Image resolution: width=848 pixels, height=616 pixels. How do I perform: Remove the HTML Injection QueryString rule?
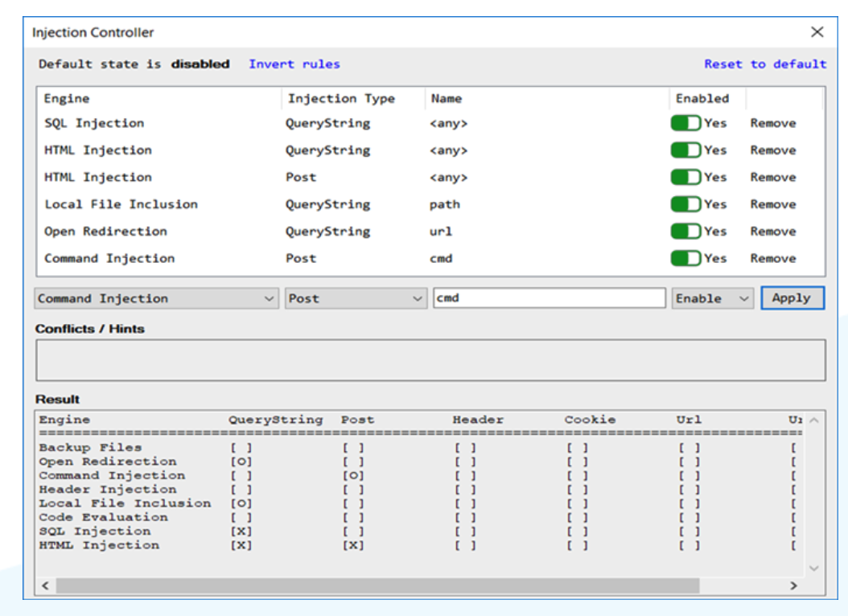coord(773,150)
